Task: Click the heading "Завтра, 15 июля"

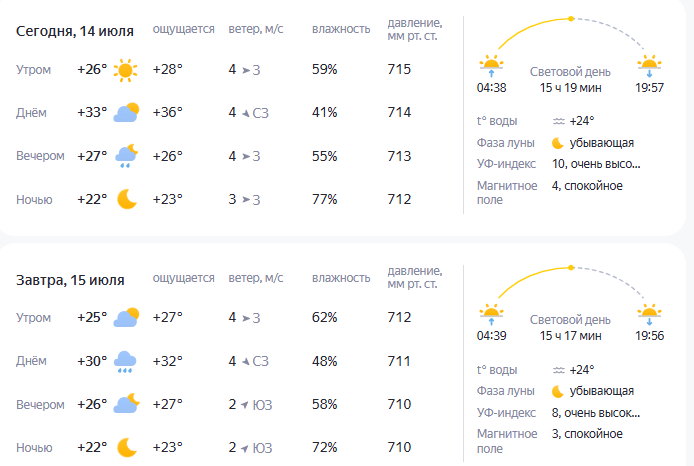Action: point(70,280)
